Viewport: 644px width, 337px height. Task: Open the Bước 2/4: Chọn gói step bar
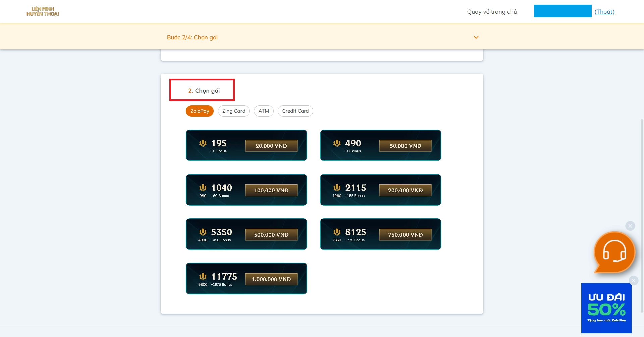tap(192, 37)
